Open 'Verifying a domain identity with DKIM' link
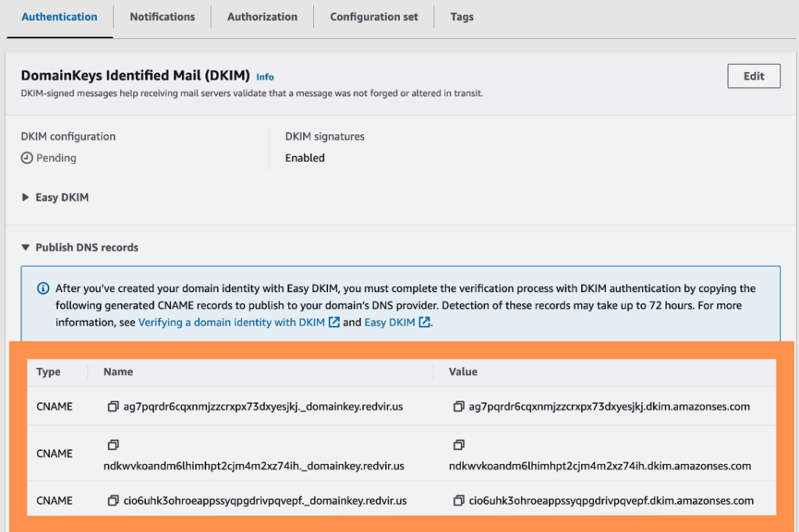The image size is (799, 532). (231, 322)
